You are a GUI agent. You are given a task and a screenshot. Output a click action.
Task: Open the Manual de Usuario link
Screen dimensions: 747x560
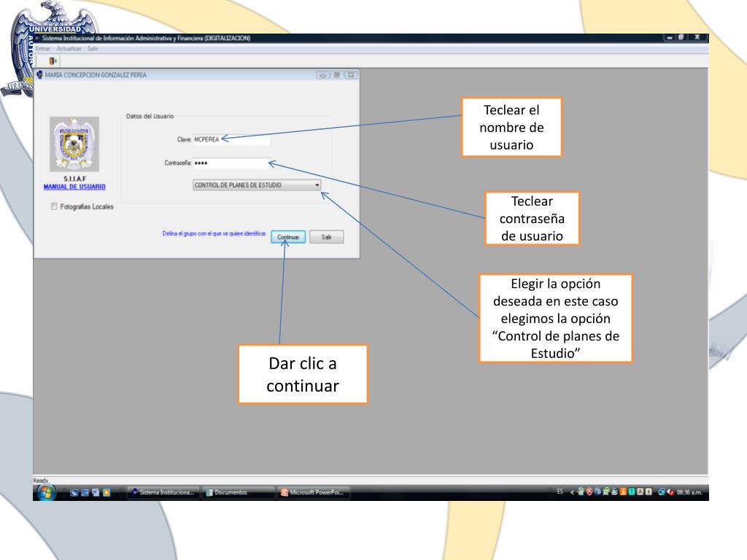click(74, 187)
